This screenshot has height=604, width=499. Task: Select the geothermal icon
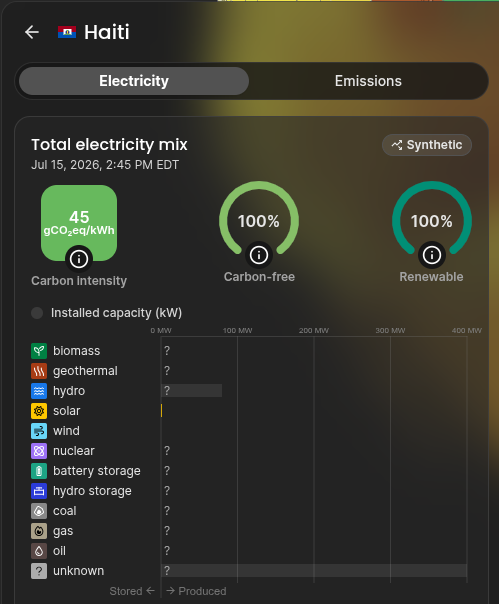coord(39,371)
